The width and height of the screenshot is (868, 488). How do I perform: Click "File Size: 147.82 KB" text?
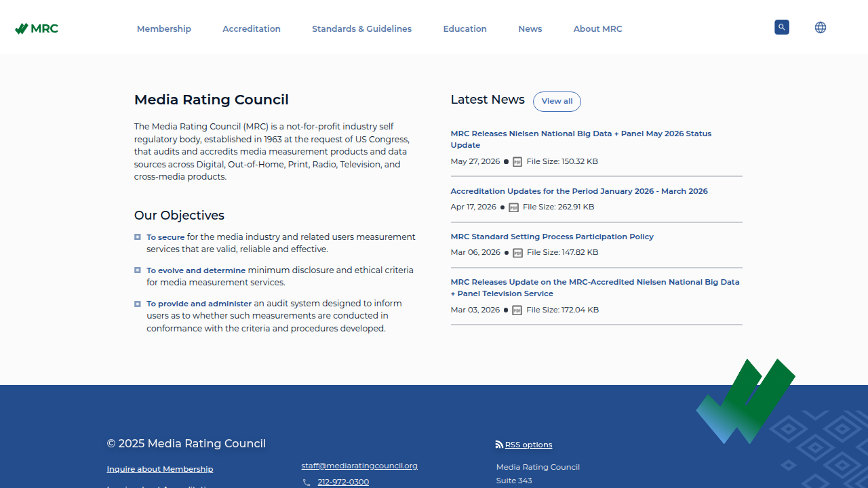point(563,252)
